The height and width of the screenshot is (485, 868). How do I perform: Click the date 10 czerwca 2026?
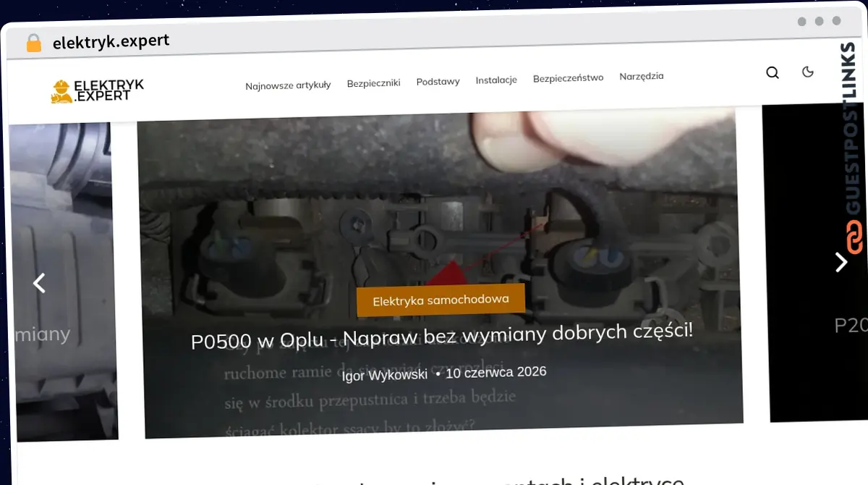coord(495,373)
